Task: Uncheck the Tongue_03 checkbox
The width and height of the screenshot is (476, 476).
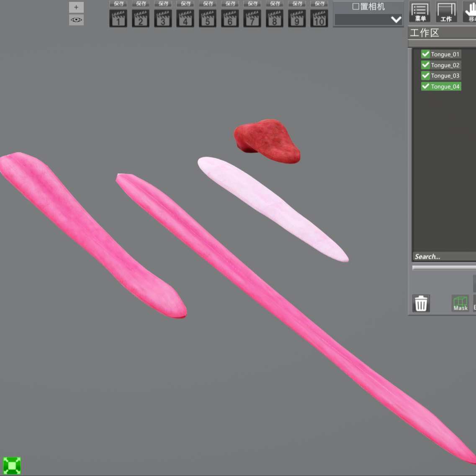Action: click(x=426, y=76)
